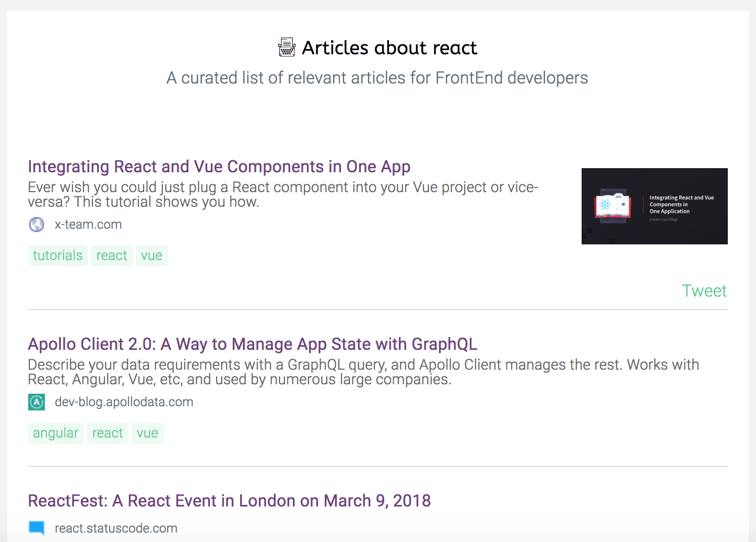Click the 'vue' tag on the first article
The width and height of the screenshot is (756, 542).
pos(152,255)
